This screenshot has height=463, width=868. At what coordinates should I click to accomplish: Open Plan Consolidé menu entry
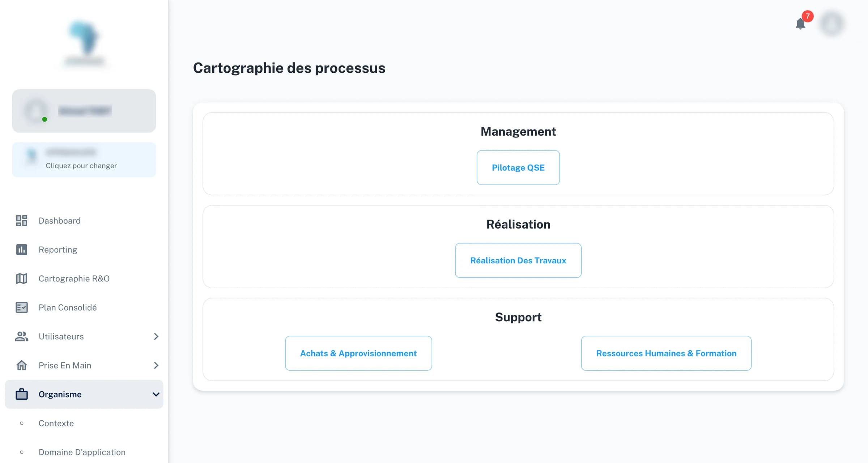[x=84, y=307]
